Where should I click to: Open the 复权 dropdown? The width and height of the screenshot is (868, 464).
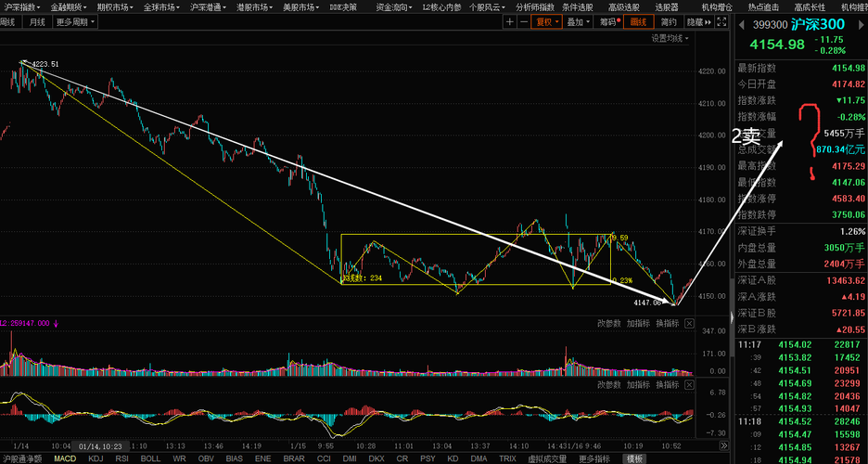point(546,22)
